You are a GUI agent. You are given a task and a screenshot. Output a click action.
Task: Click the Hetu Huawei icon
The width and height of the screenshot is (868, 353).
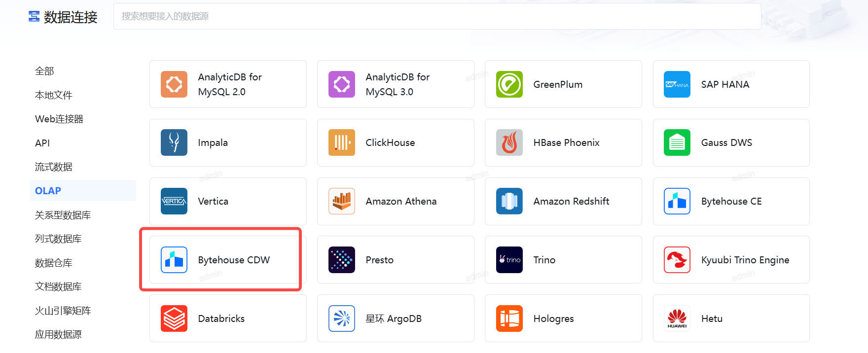(677, 318)
